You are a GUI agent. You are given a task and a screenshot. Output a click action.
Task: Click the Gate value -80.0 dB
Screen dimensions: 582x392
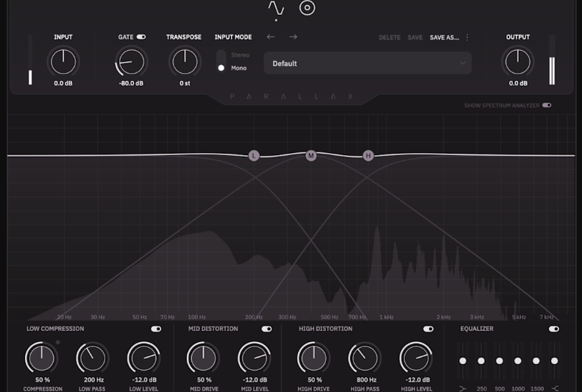point(131,83)
